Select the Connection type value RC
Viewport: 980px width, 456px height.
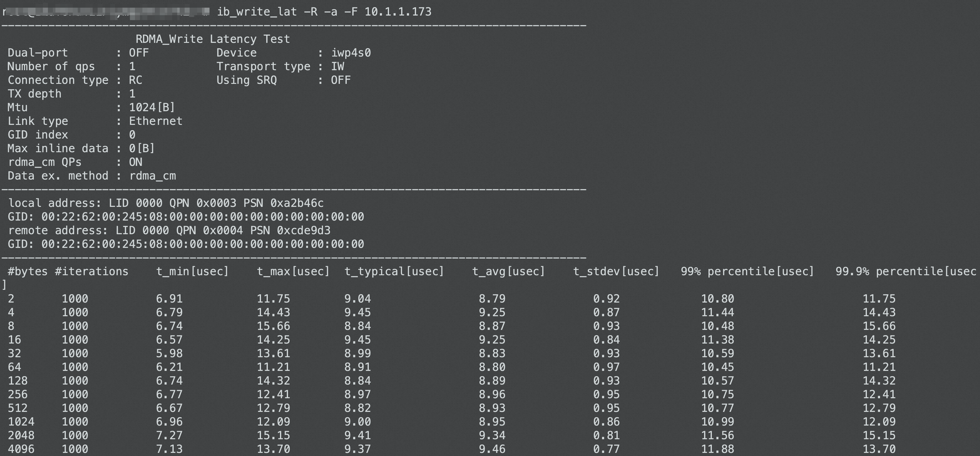135,80
